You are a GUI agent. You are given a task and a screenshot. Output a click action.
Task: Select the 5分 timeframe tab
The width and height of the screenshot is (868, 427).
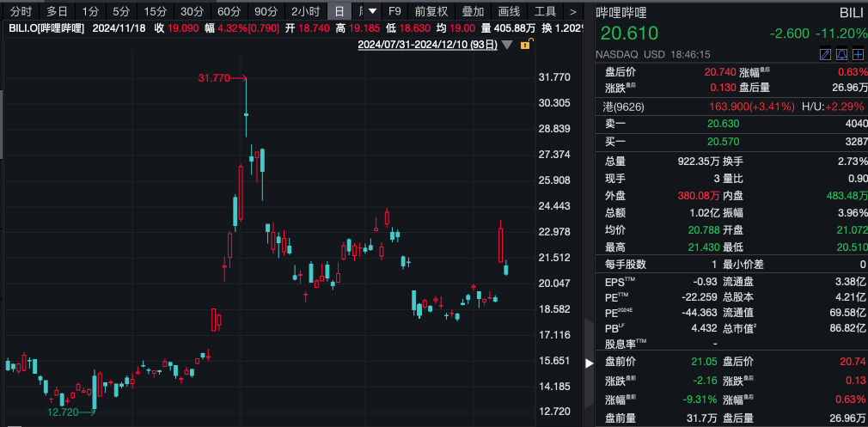[x=121, y=11]
